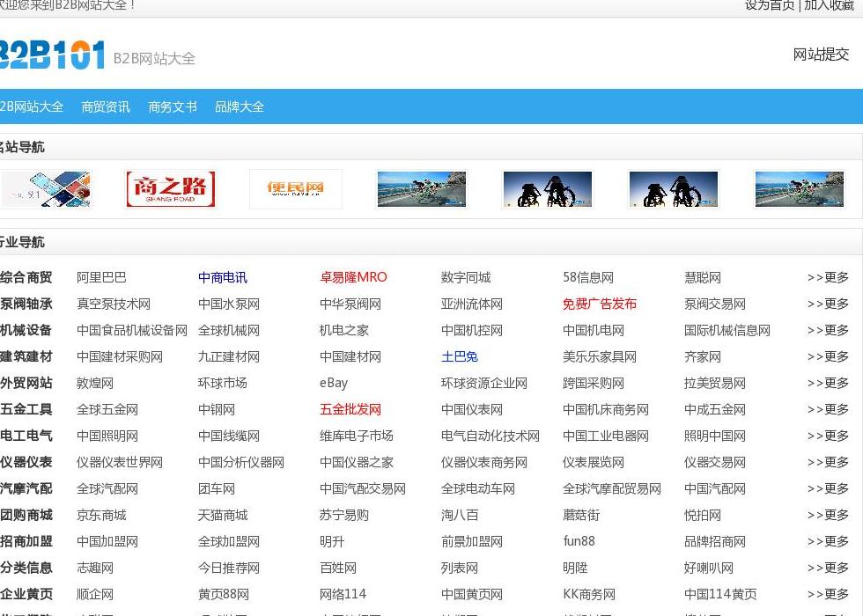Click 维库电子市场 link
The height and width of the screenshot is (616, 863).
tap(357, 436)
